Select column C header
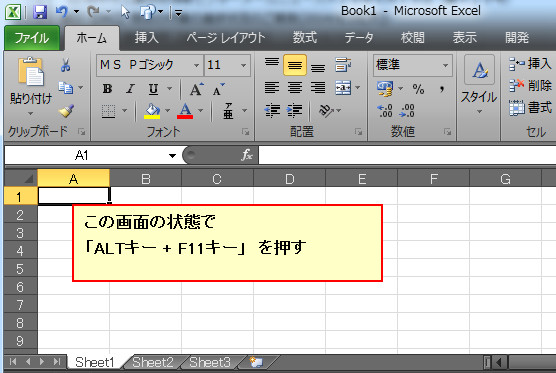 (x=217, y=179)
